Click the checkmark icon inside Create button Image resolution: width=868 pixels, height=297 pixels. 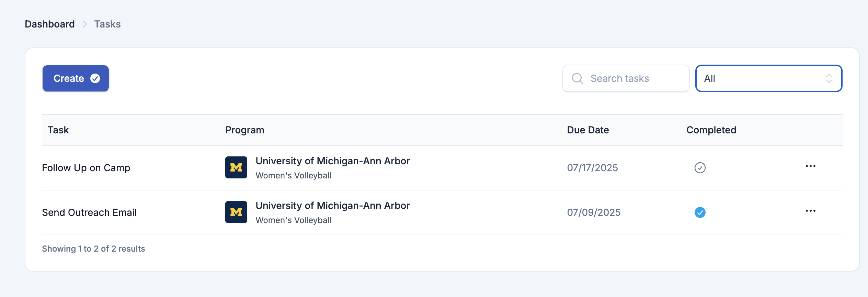[95, 78]
